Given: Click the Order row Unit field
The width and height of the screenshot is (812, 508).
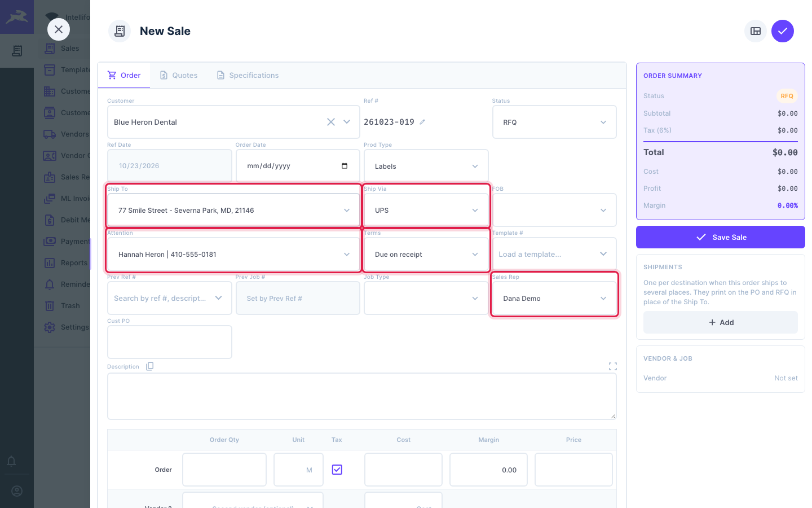Looking at the screenshot, I should tap(298, 470).
